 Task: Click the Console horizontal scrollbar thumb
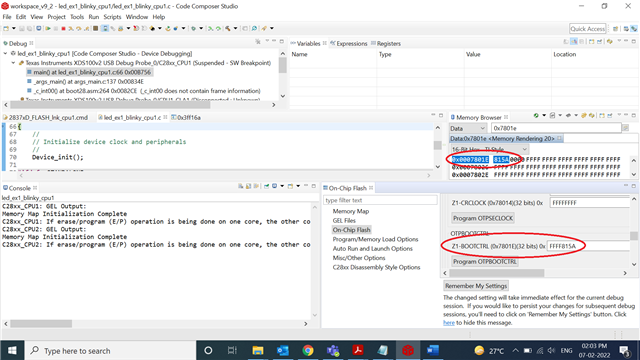(x=41, y=323)
